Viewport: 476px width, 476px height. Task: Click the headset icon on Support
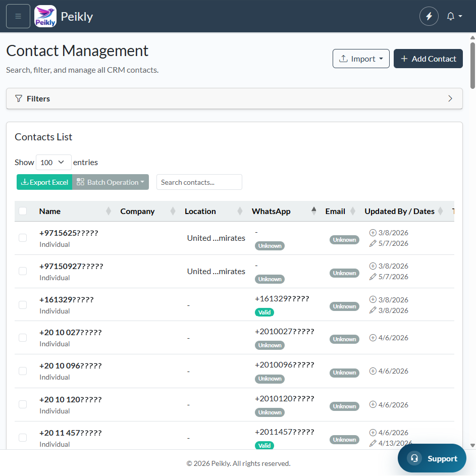click(x=414, y=458)
